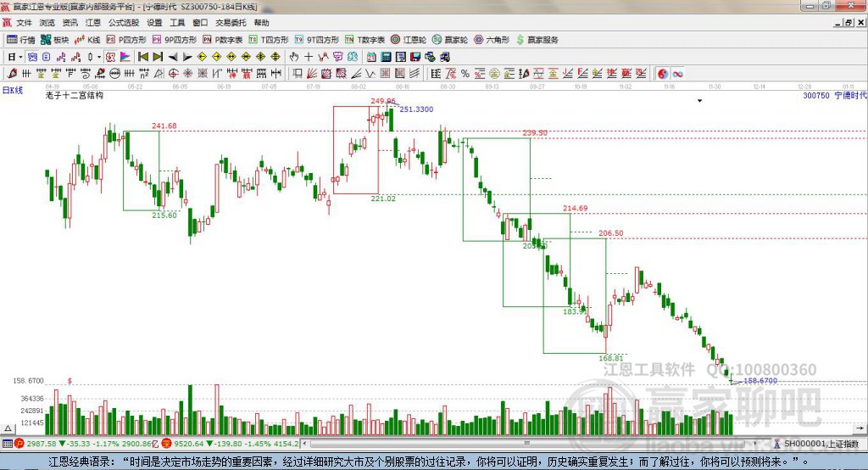Select the pencil drawing tool icon
Viewport: 868px width, 470px height.
point(12,73)
